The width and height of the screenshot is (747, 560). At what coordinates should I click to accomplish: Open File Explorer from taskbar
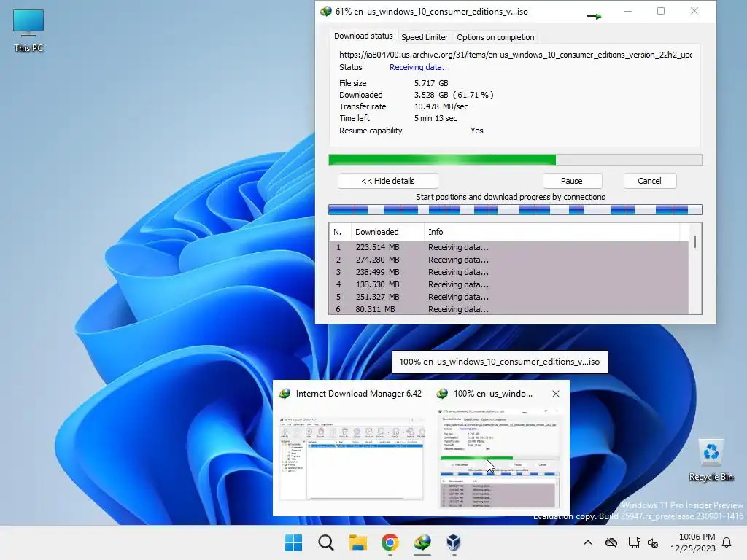pyautogui.click(x=357, y=542)
